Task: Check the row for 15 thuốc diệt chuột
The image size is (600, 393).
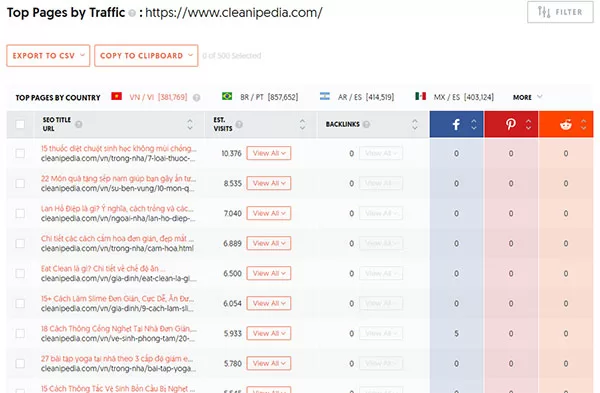Action: [x=20, y=153]
